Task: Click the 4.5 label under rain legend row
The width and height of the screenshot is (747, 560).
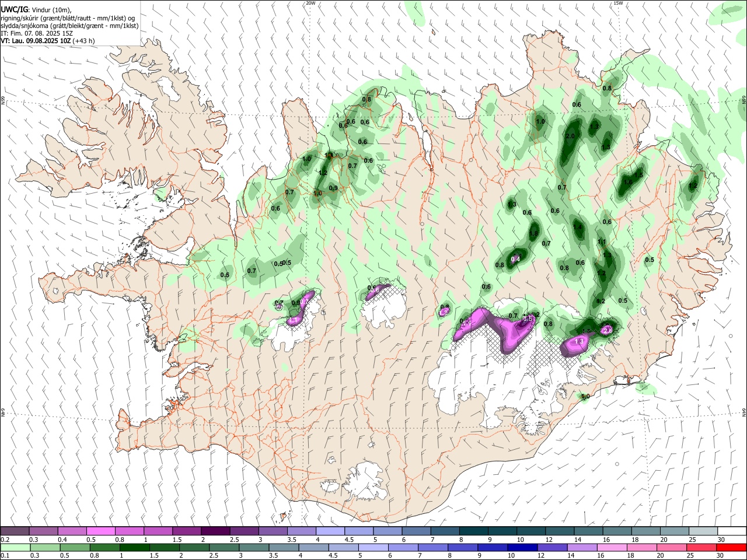Action: (x=333, y=556)
